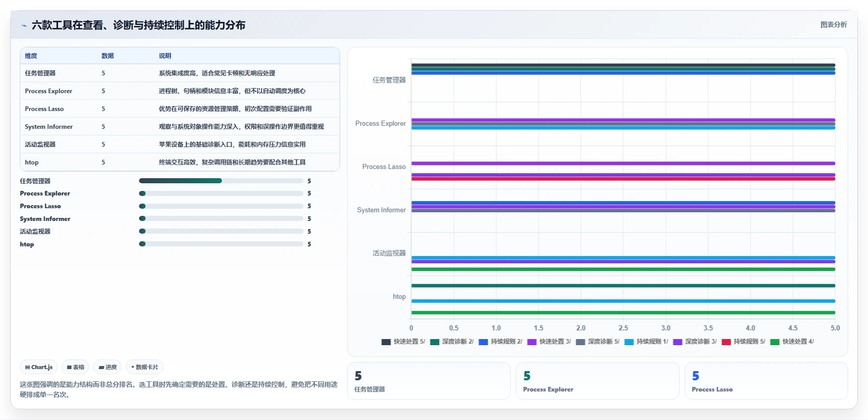Select the htop table row name
This screenshot has width=868, height=420.
(32, 162)
